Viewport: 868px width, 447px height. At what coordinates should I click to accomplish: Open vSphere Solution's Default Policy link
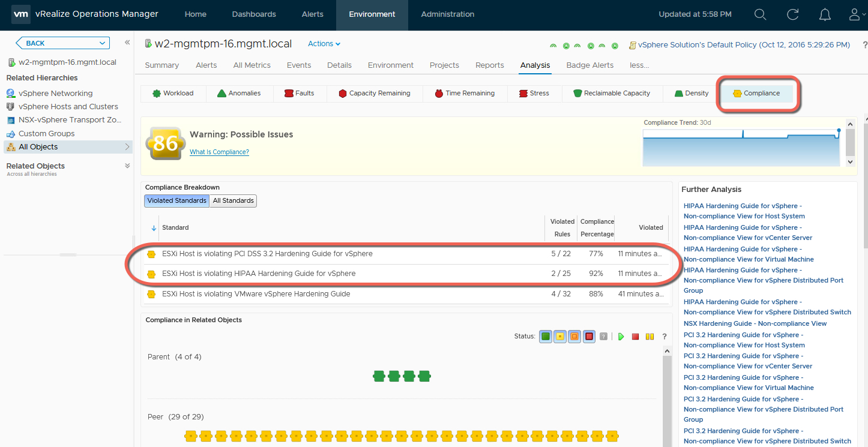pos(744,45)
